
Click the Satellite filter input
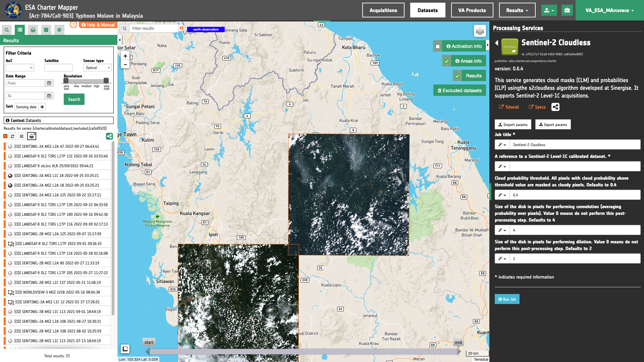coord(58,68)
